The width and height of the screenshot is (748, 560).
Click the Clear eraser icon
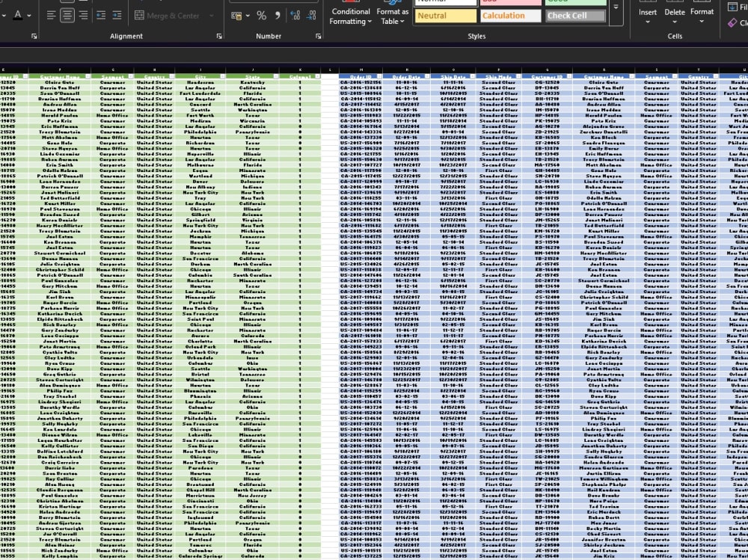coord(732,22)
